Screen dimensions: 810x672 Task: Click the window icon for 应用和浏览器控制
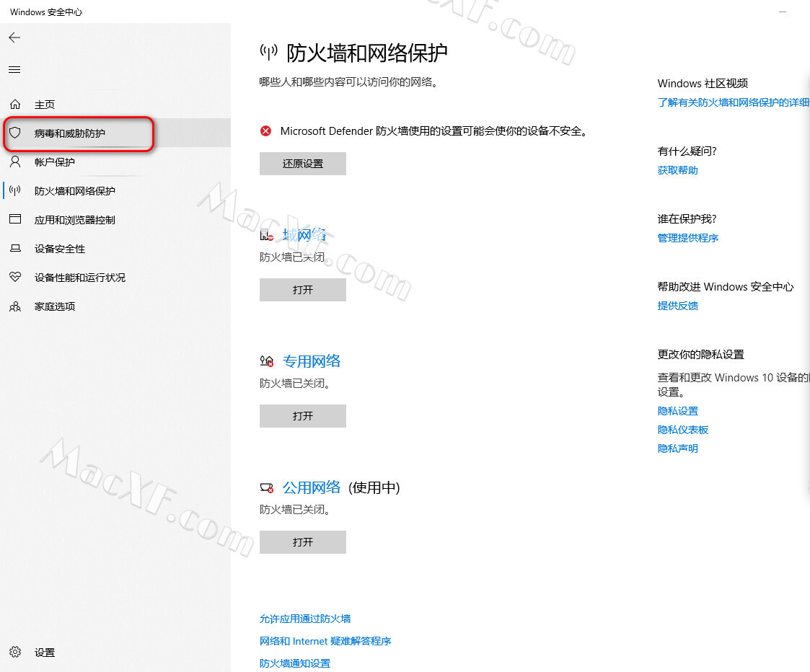[15, 219]
